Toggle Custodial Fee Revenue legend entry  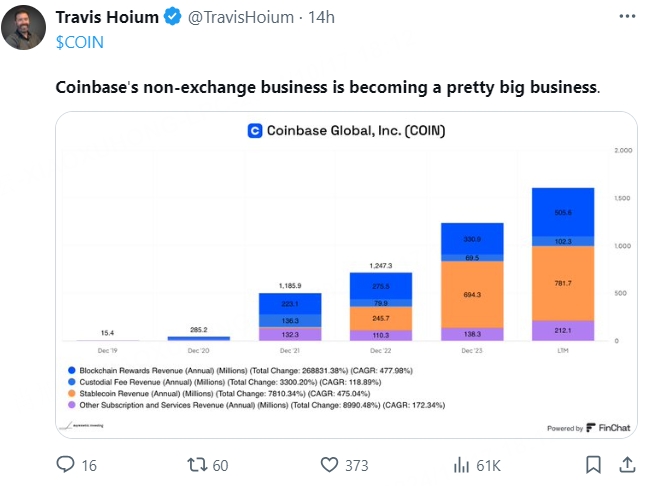[x=225, y=382]
